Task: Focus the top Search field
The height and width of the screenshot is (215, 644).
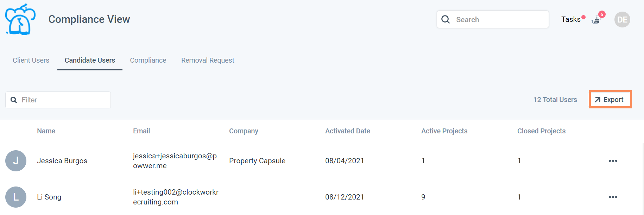Action: pos(493,19)
